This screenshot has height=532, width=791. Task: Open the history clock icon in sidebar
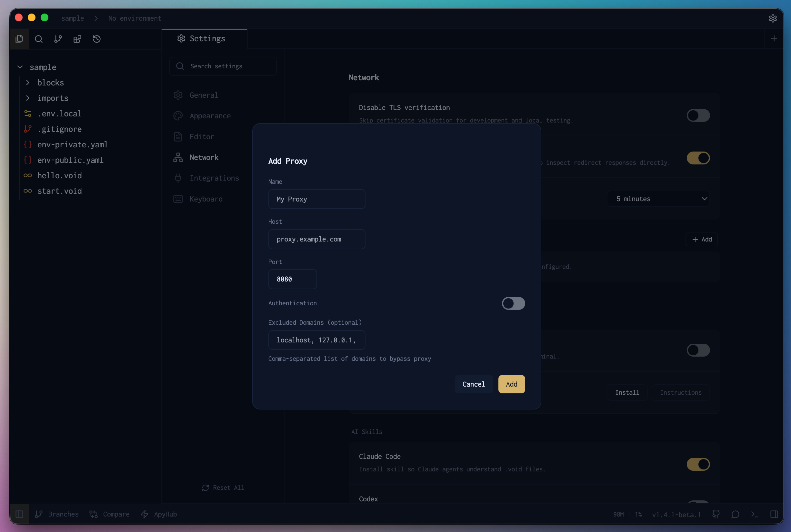(x=97, y=39)
